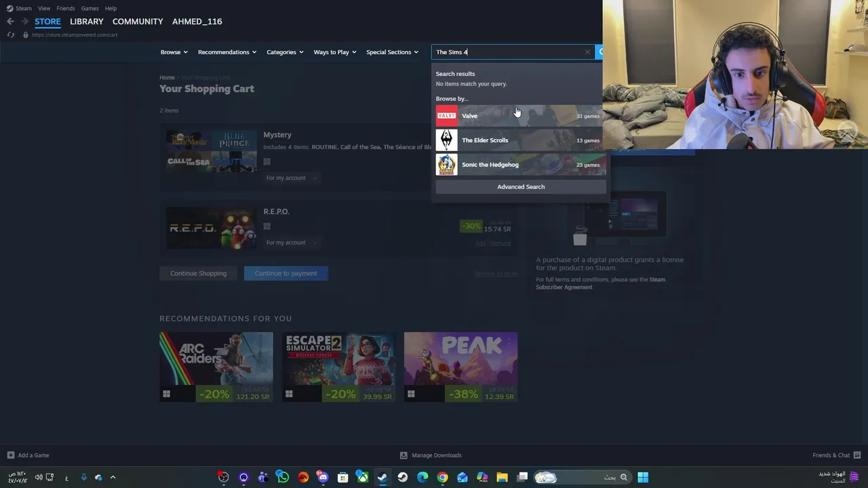
Task: Go forward with the right arrow
Action: (24, 21)
